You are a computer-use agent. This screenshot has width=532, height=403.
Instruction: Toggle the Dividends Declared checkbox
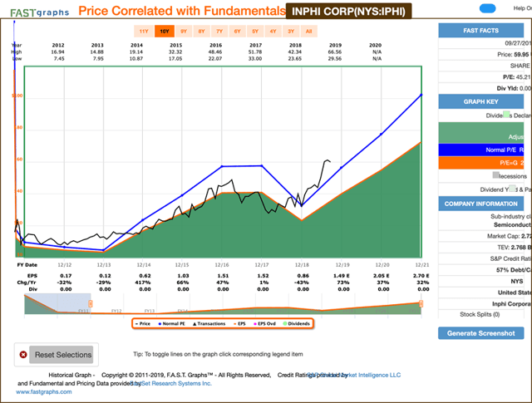506,115
